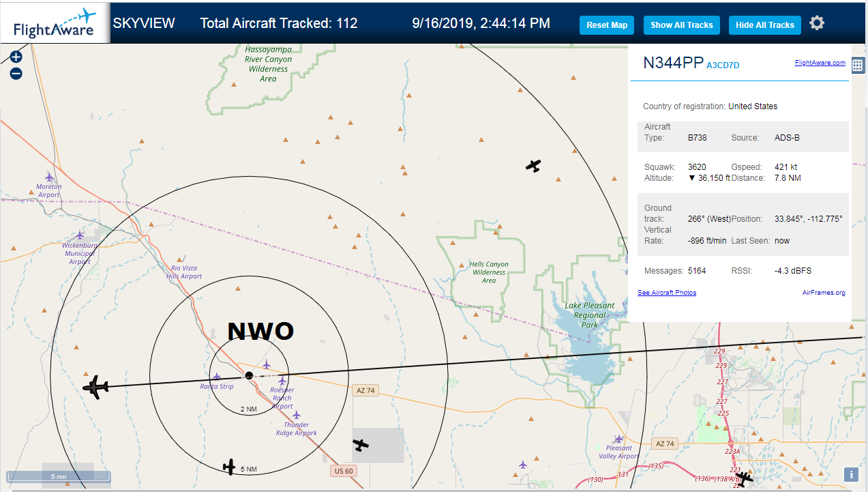Click the 'Last Seen' now value
The width and height of the screenshot is (868, 492).
click(x=781, y=241)
